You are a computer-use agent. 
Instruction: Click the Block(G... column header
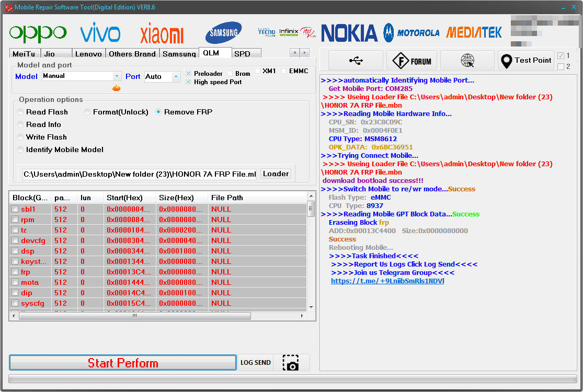point(30,198)
